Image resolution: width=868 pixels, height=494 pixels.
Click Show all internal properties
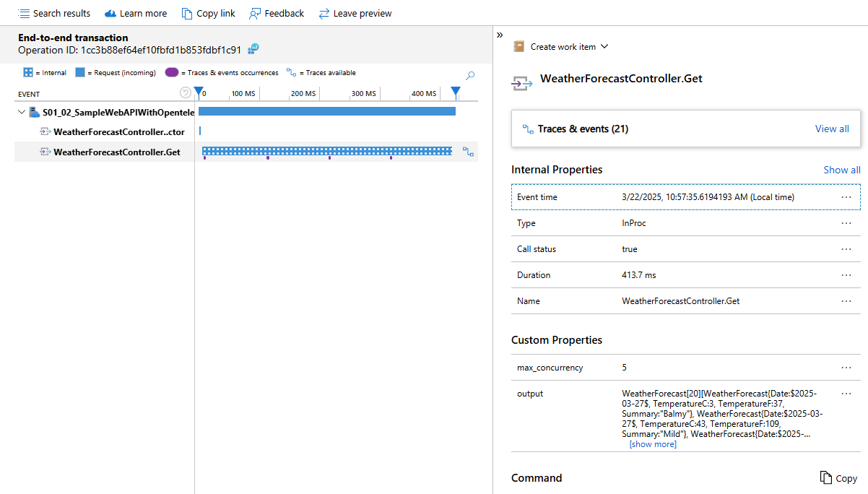click(841, 170)
